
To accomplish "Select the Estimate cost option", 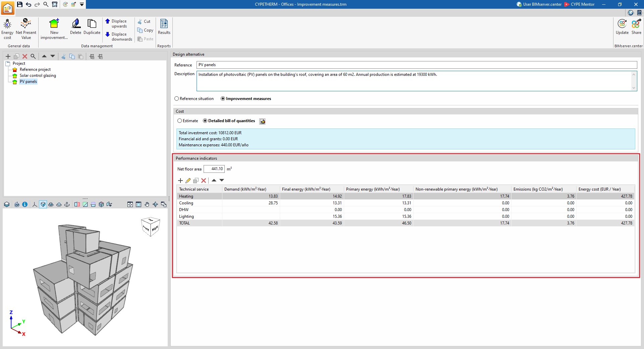I will tap(187, 121).
